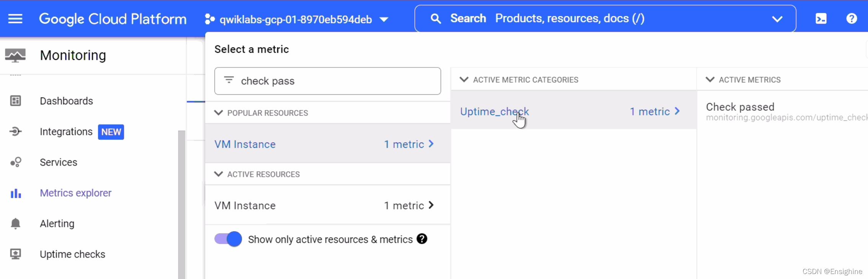
Task: Expand the search bar dropdown chevron
Action: pos(777,19)
